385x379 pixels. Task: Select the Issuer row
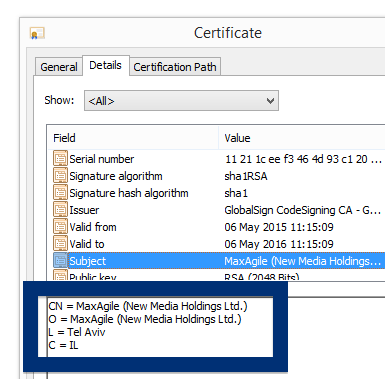tap(217, 210)
